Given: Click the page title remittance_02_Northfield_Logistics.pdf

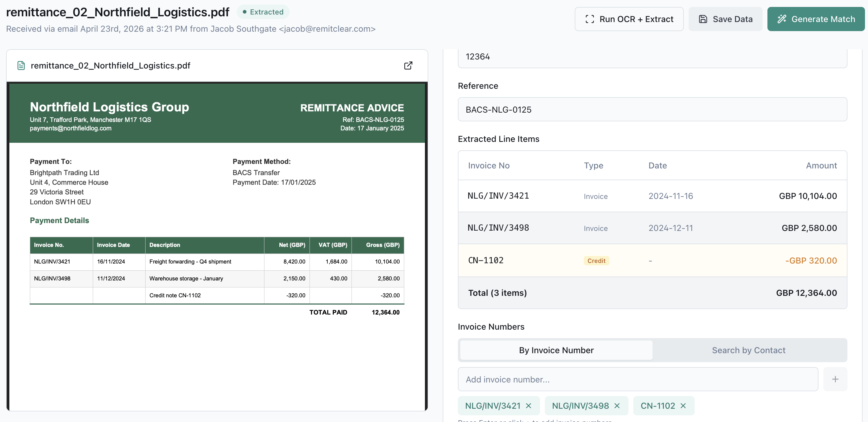Looking at the screenshot, I should (x=117, y=12).
